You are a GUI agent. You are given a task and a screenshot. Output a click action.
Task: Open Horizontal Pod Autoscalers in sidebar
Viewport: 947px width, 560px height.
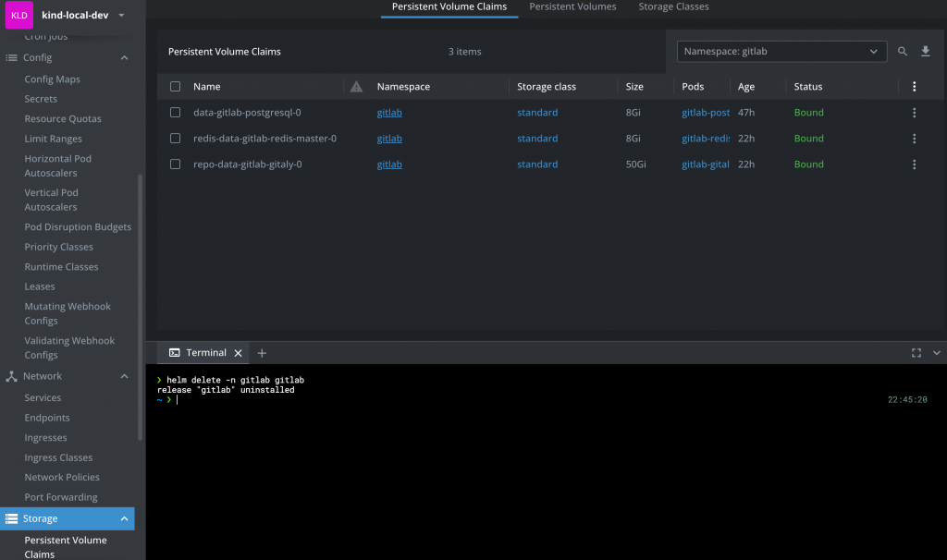click(x=58, y=166)
